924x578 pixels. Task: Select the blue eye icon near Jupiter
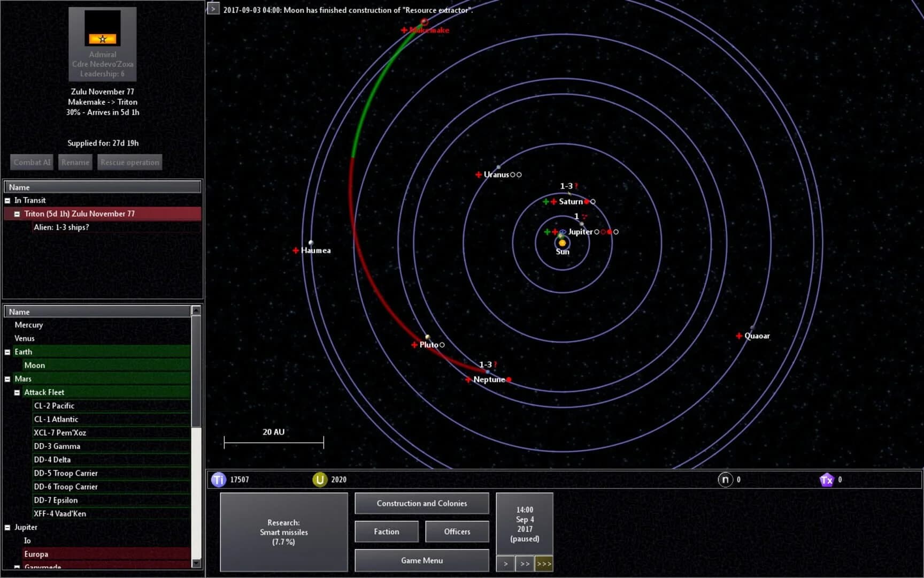(x=563, y=232)
